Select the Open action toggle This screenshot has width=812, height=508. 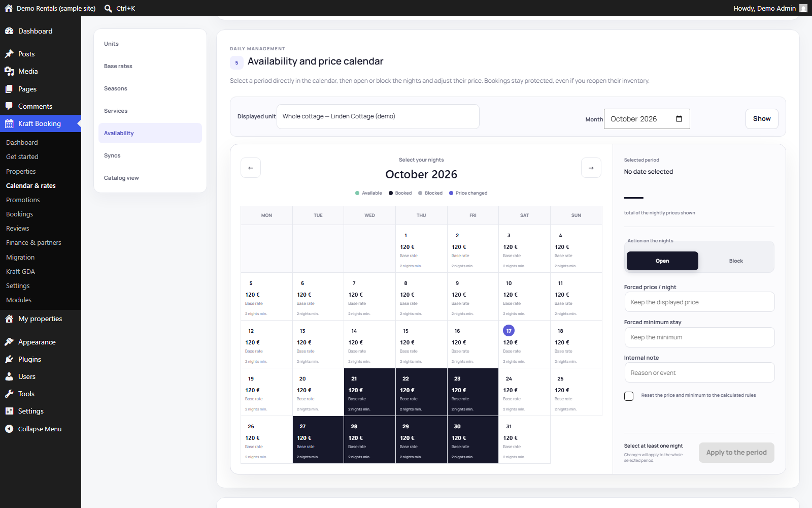pyautogui.click(x=662, y=261)
